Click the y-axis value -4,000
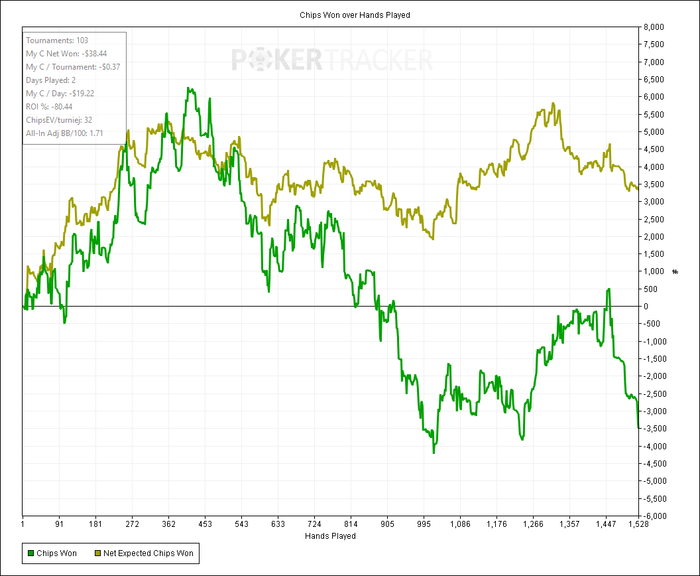Viewport: 700px width, 576px height. coord(655,447)
